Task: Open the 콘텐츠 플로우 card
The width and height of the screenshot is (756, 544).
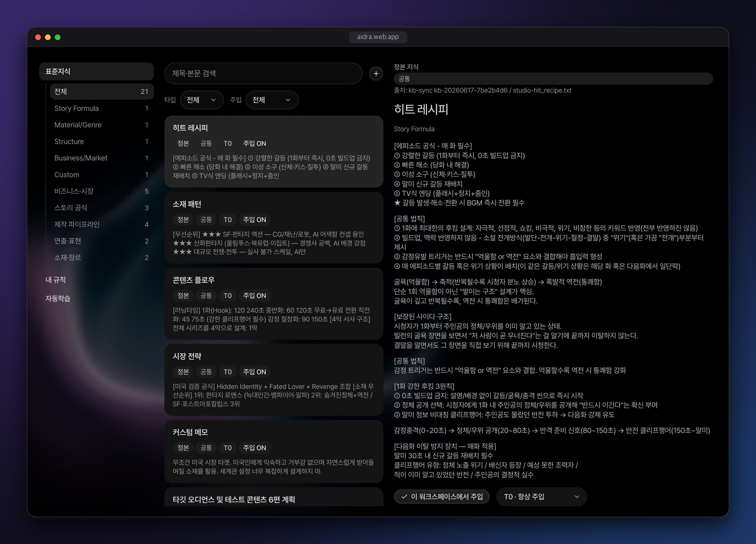Action: click(x=274, y=303)
